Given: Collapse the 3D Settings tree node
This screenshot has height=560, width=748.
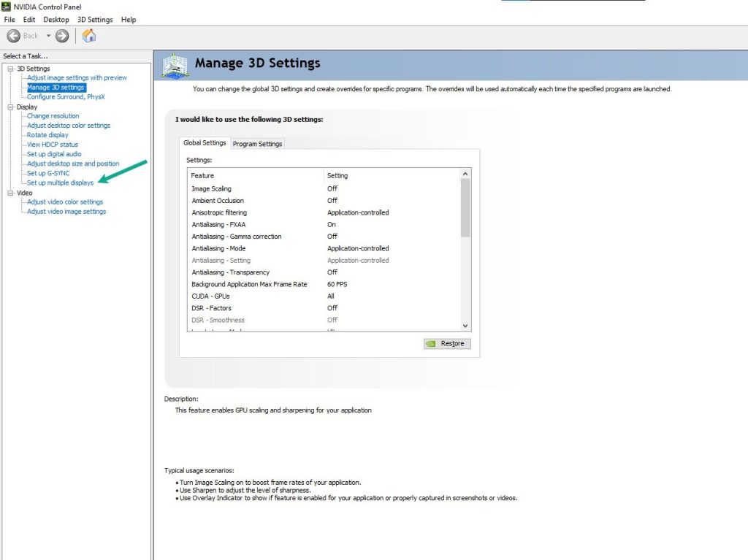Looking at the screenshot, I should point(10,69).
